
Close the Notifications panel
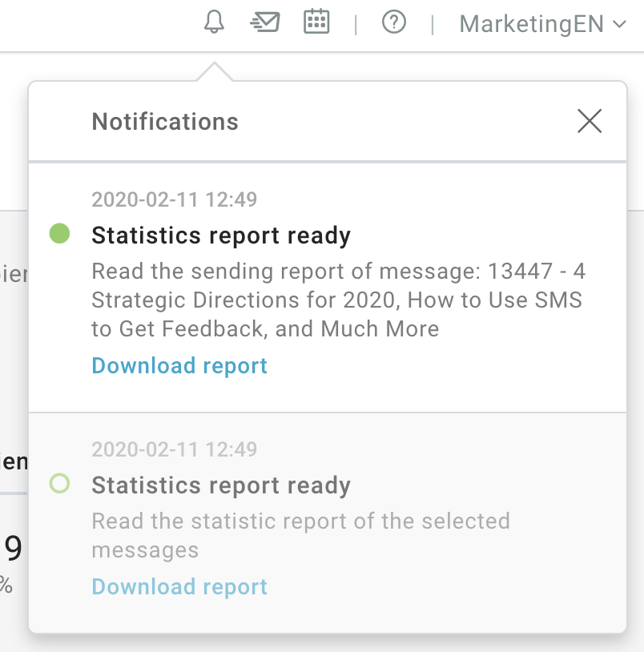pos(590,121)
